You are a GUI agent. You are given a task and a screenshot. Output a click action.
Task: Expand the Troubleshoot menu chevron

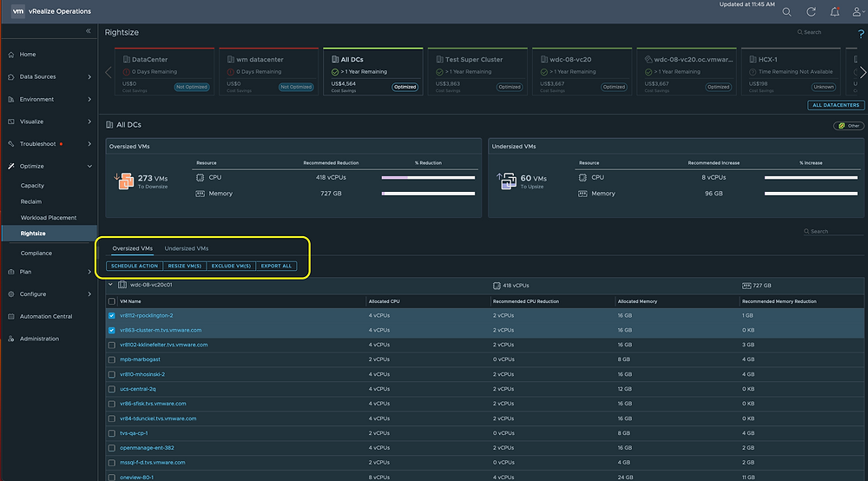coord(89,144)
